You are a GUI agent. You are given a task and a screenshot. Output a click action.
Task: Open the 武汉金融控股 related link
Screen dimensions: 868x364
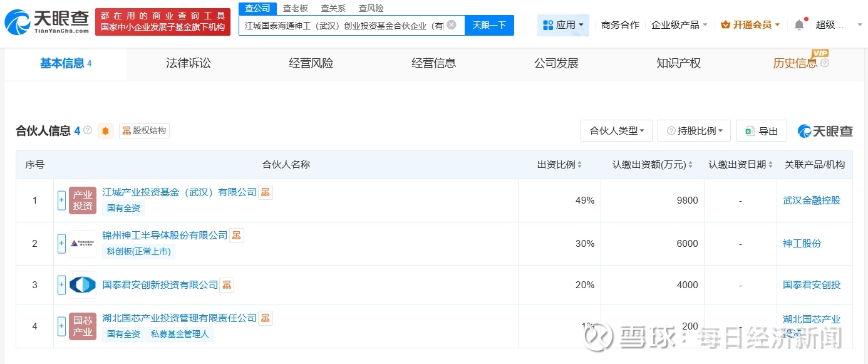(x=812, y=200)
